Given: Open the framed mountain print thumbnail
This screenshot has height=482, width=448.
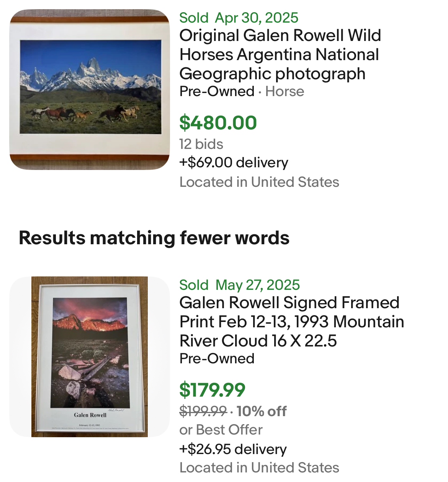Looking at the screenshot, I should 90,356.
